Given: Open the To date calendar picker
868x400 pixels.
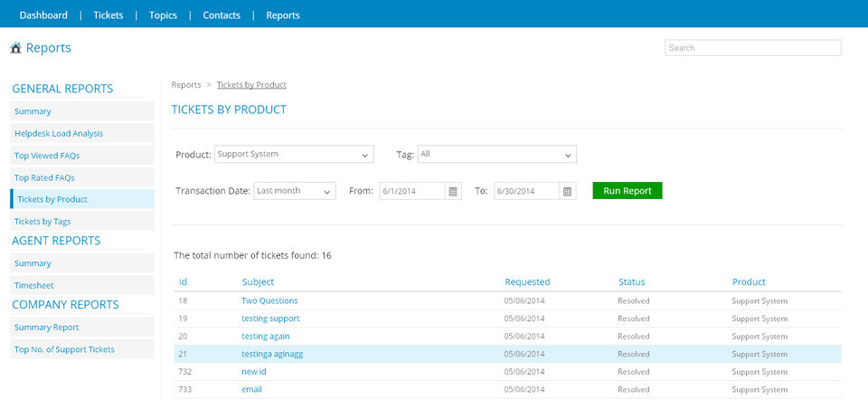Looking at the screenshot, I should coord(567,191).
